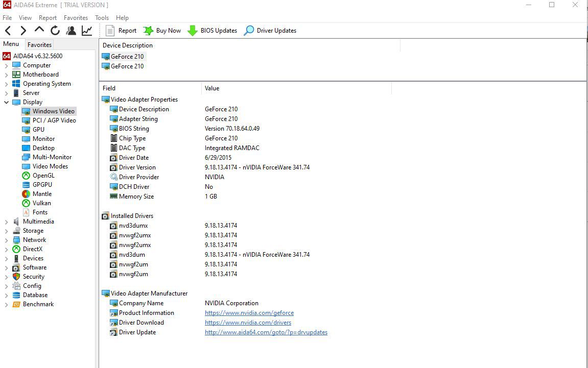Select Monitor under Display
This screenshot has width=588, height=368.
pos(43,139)
